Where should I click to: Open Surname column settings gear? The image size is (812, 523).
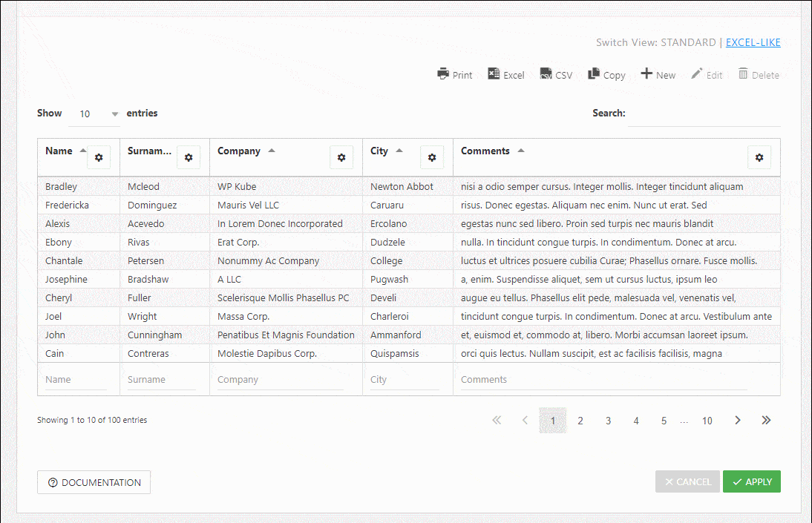click(x=189, y=157)
